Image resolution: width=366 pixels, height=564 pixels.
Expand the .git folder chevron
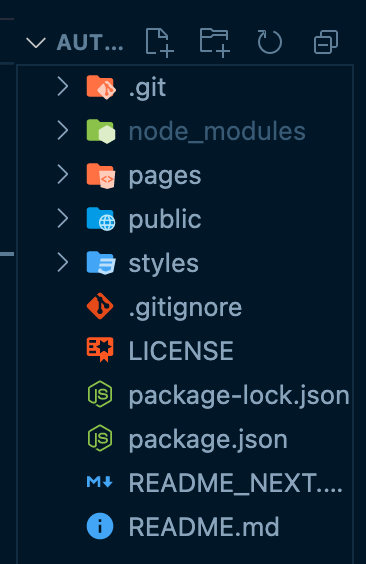pos(63,87)
